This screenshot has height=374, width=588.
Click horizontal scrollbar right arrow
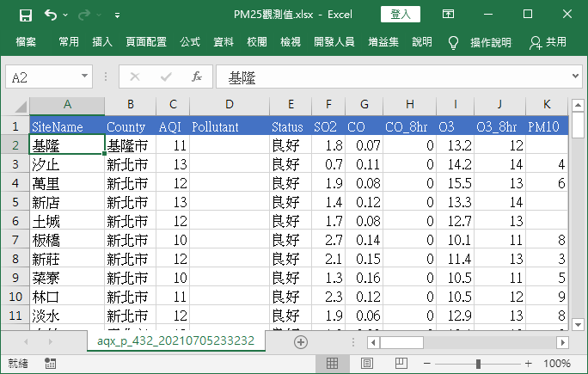point(562,342)
